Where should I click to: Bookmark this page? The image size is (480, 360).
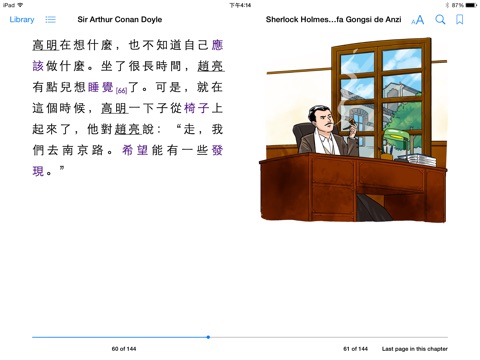pyautogui.click(x=459, y=20)
